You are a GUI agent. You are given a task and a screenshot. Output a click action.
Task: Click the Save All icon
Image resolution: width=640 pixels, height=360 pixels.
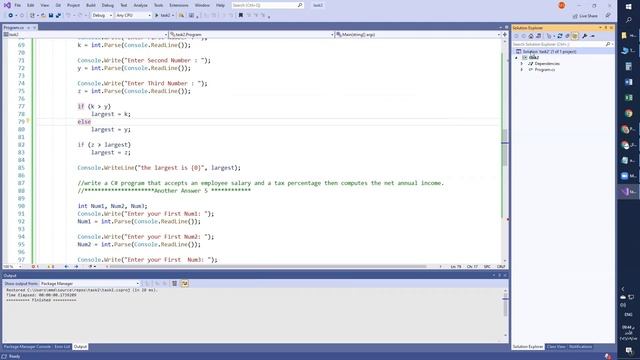tap(58, 16)
